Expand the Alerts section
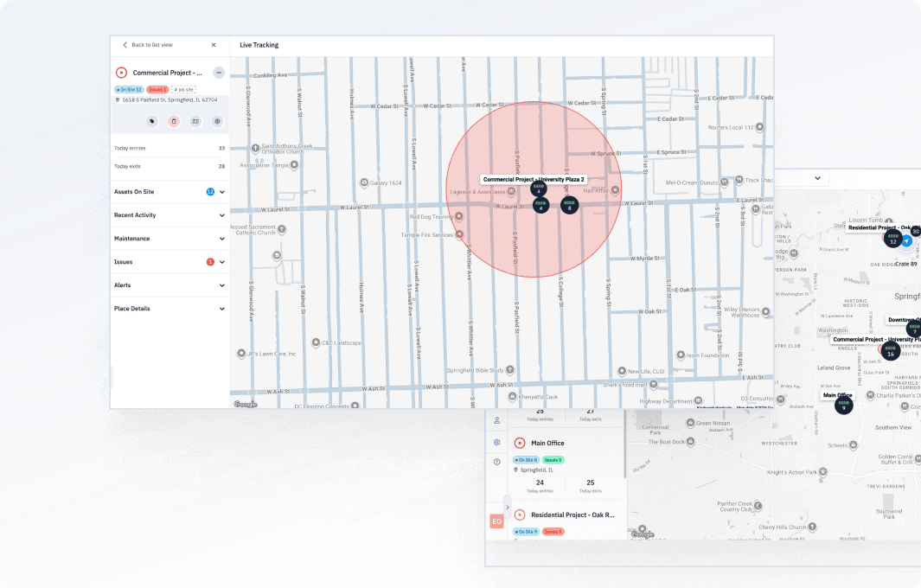 coord(169,285)
